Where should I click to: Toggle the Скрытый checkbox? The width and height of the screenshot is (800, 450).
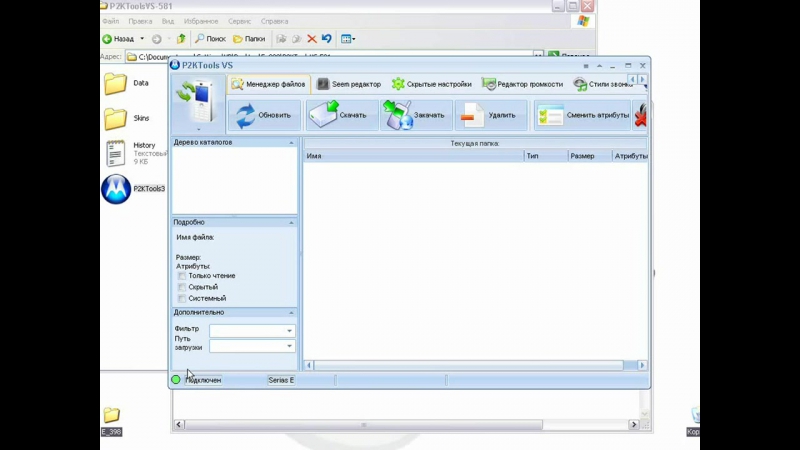[x=182, y=287]
